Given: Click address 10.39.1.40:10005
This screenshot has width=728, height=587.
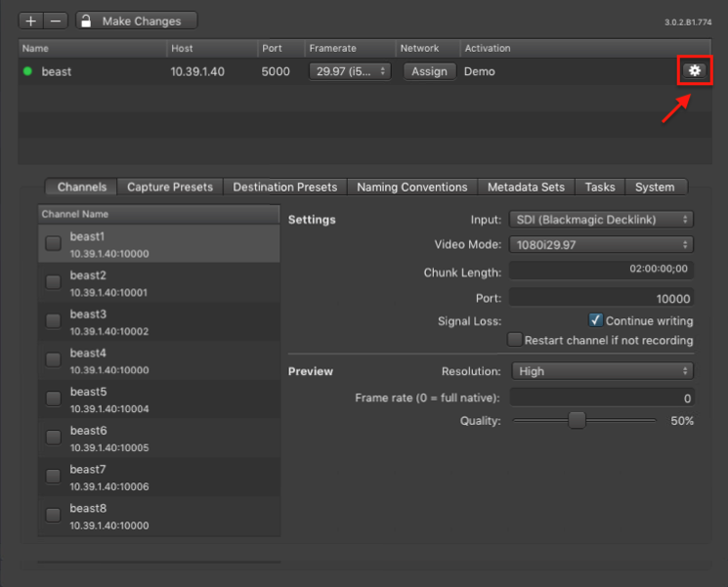Looking at the screenshot, I should tap(109, 447).
